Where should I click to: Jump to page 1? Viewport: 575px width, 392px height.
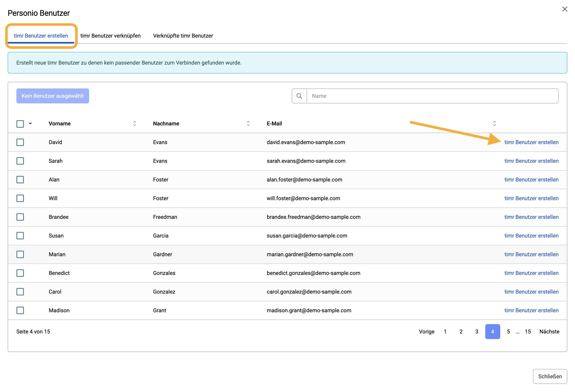point(445,332)
